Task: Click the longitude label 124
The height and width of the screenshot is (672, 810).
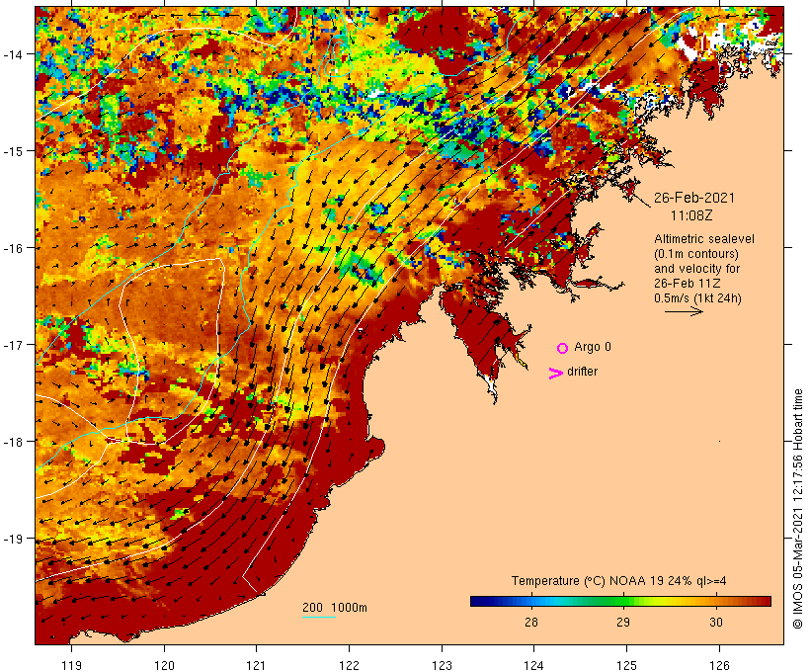Action: 534,665
